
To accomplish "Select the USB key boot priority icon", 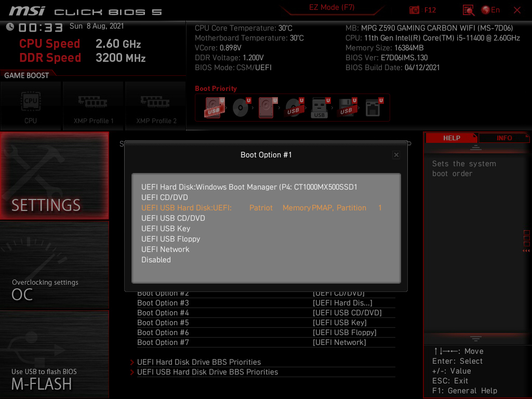I will click(320, 108).
